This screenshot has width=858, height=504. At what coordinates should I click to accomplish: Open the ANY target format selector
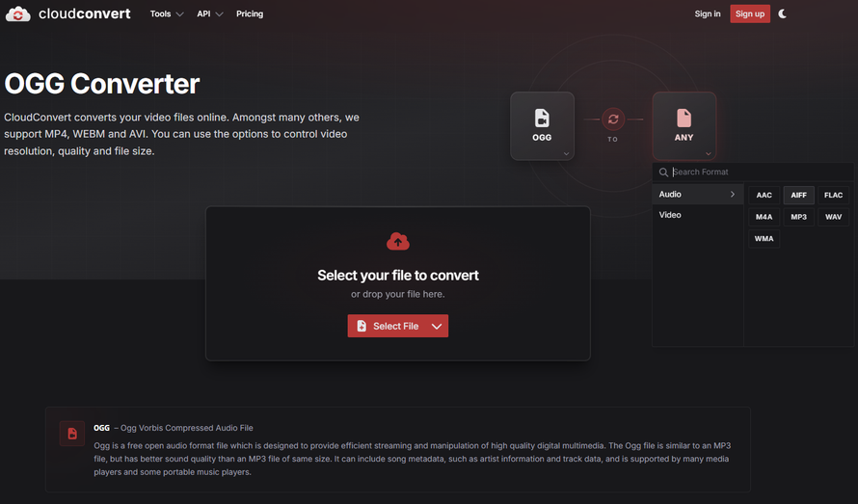(x=684, y=126)
